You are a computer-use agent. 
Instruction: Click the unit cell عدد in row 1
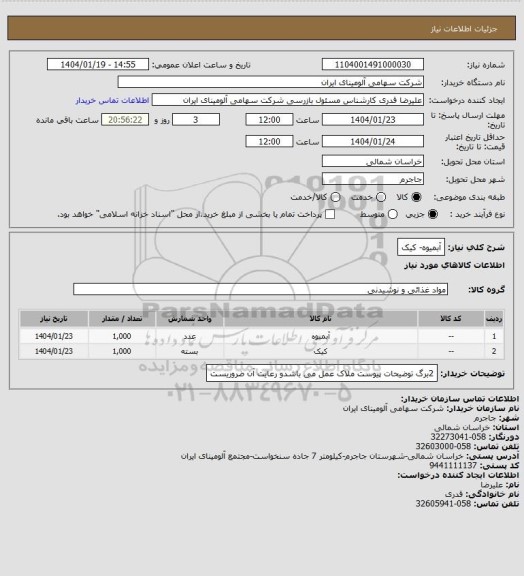click(190, 336)
